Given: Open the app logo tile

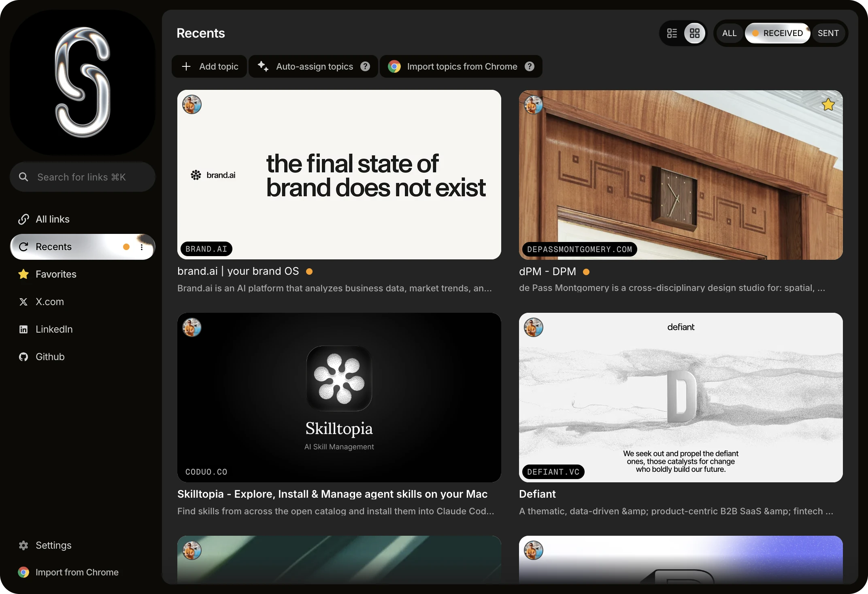Looking at the screenshot, I should pos(83,83).
